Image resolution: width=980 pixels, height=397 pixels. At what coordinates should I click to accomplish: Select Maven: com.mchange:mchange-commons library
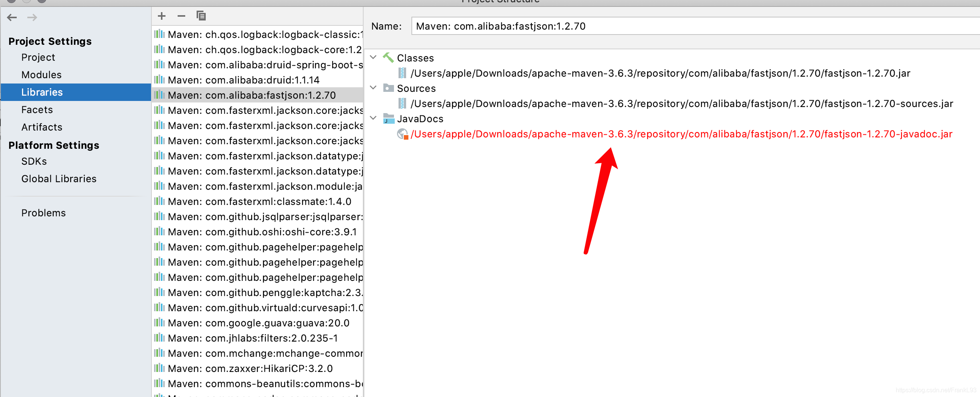coord(258,353)
